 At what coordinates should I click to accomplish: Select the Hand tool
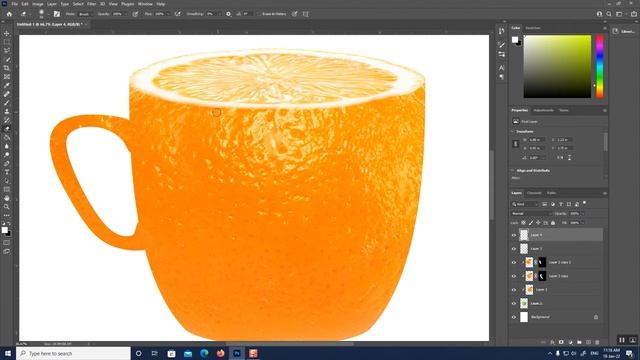(x=7, y=198)
